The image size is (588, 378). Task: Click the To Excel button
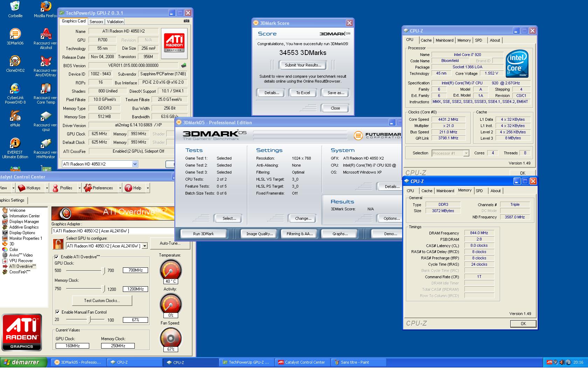pyautogui.click(x=303, y=93)
